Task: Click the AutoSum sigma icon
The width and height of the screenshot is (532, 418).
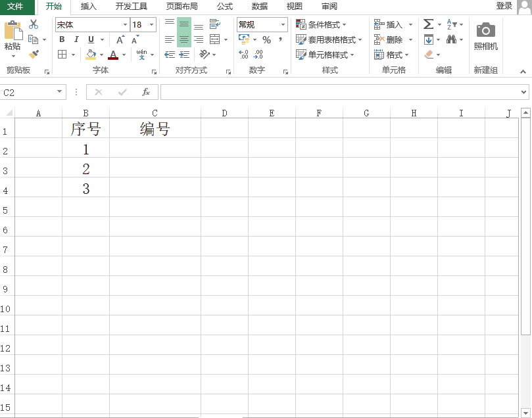Action: coord(428,24)
